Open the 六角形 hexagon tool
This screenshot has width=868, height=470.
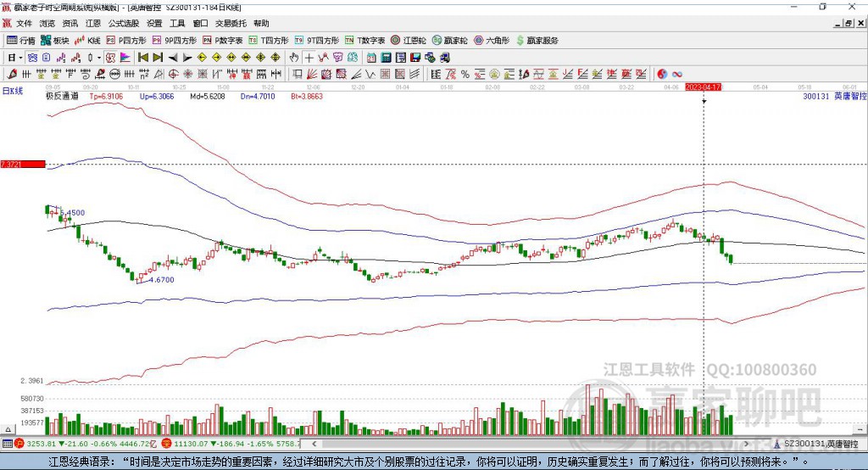click(x=492, y=41)
